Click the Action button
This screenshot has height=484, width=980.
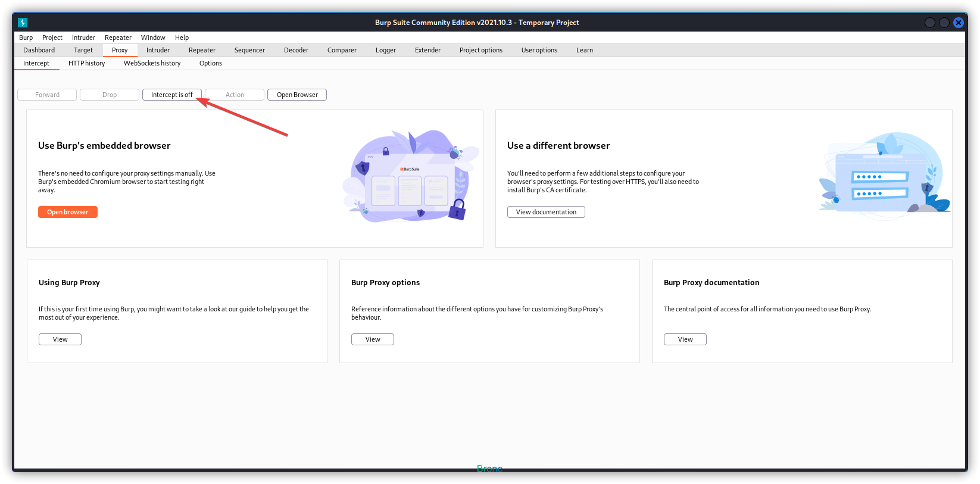point(235,95)
